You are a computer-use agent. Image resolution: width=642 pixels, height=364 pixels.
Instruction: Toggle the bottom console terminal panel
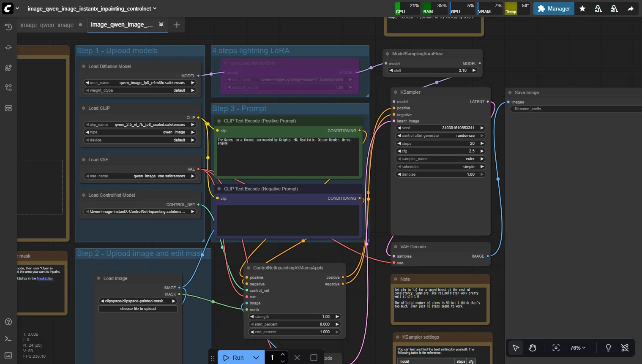8,339
